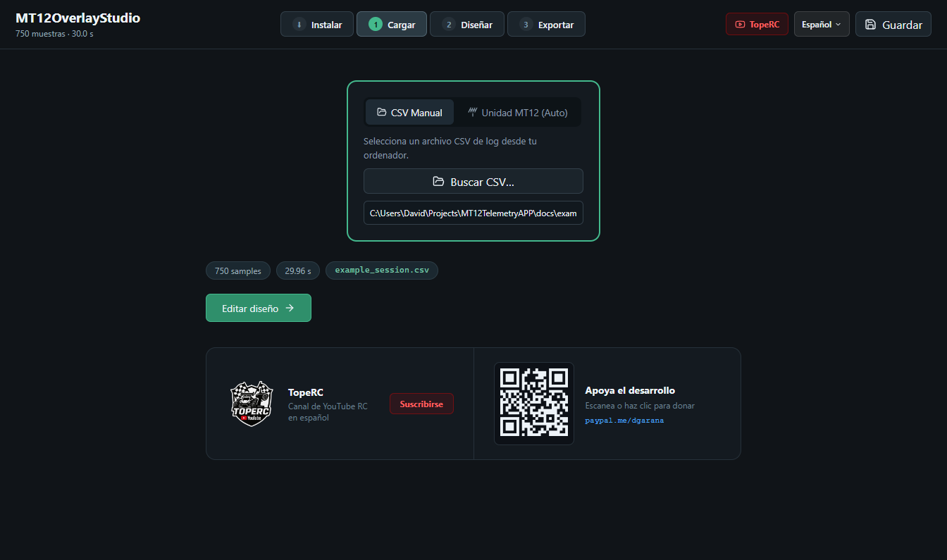This screenshot has height=560, width=947.
Task: Select the CSV Manual source option
Action: tap(409, 112)
